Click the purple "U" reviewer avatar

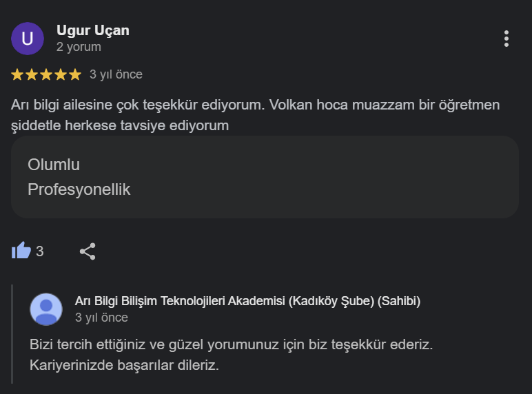[x=28, y=39]
